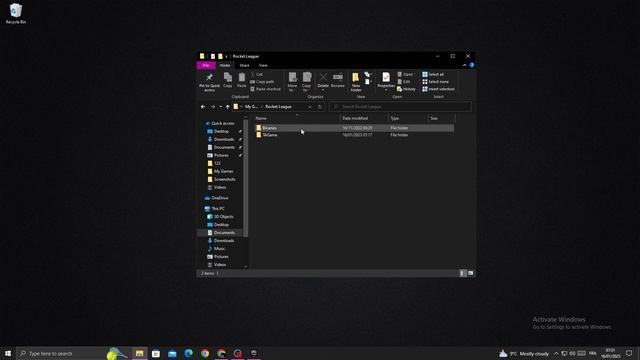Open Downloads under Quick access
Screen dimensions: 640x360
pos(224,139)
